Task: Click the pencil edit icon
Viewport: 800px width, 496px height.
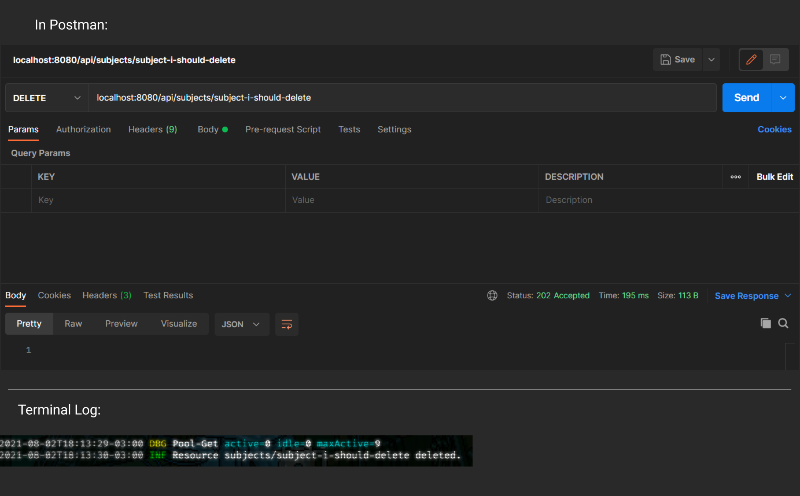Action: pos(751,60)
